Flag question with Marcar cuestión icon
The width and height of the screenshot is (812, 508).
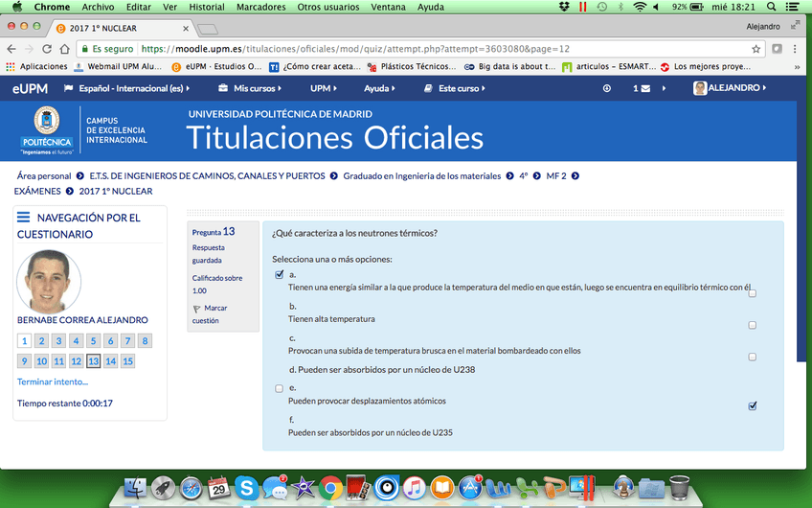point(197,309)
